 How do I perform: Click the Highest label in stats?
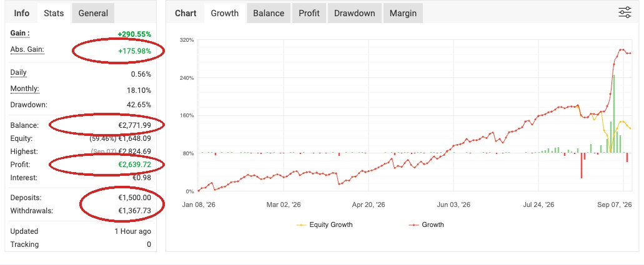pyautogui.click(x=24, y=152)
